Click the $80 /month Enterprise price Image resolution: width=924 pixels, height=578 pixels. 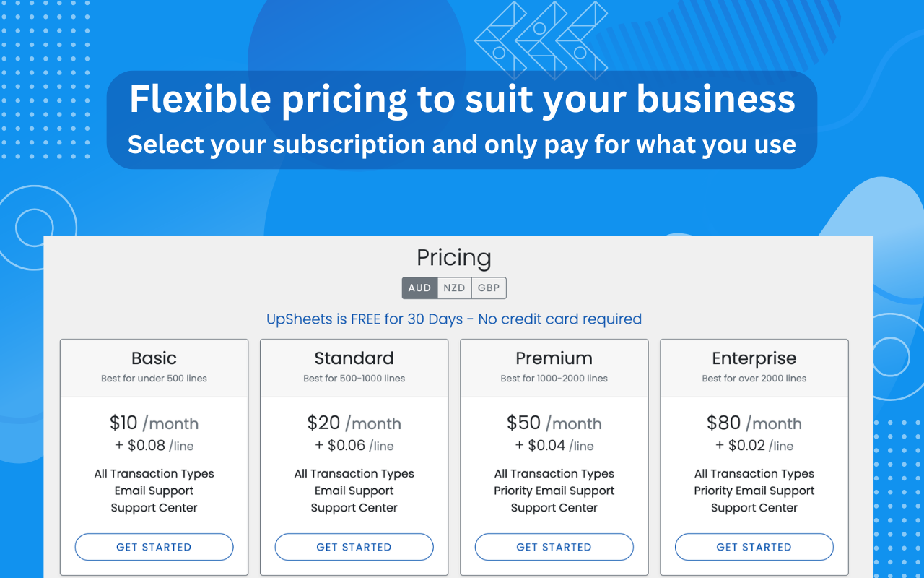[x=754, y=423]
